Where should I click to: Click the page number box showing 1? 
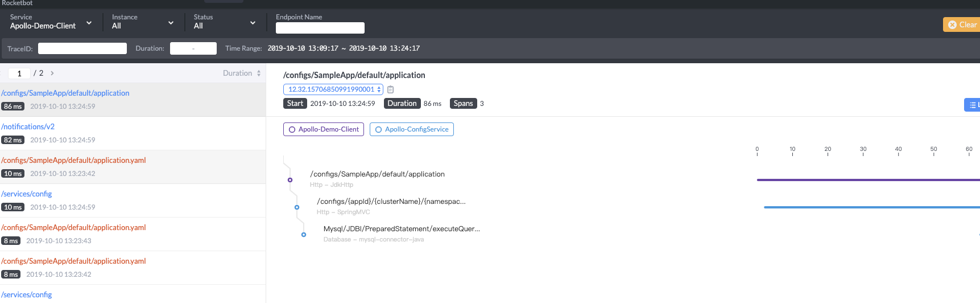tap(19, 73)
